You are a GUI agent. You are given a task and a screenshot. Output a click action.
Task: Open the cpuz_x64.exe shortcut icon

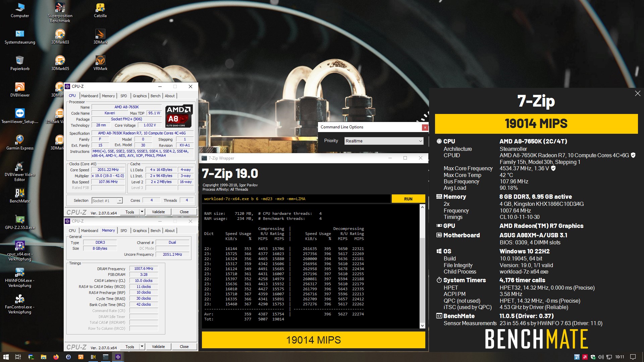pos(20,251)
